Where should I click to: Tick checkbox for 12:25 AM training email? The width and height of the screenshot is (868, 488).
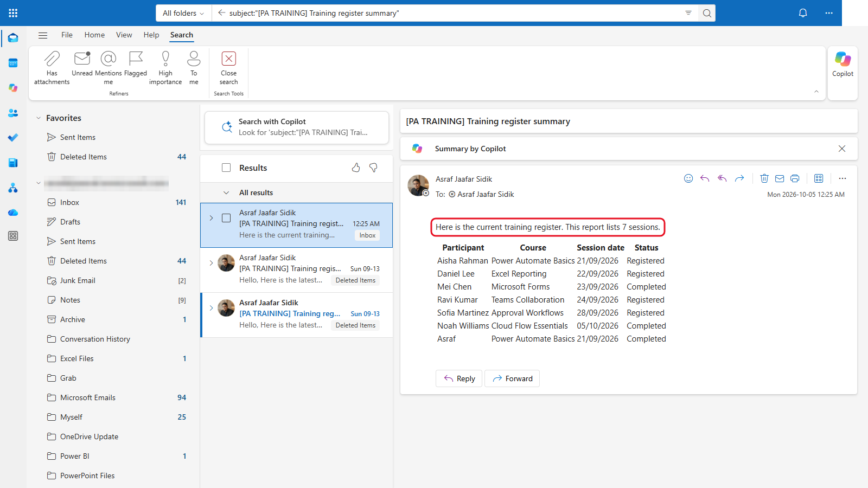pos(226,218)
